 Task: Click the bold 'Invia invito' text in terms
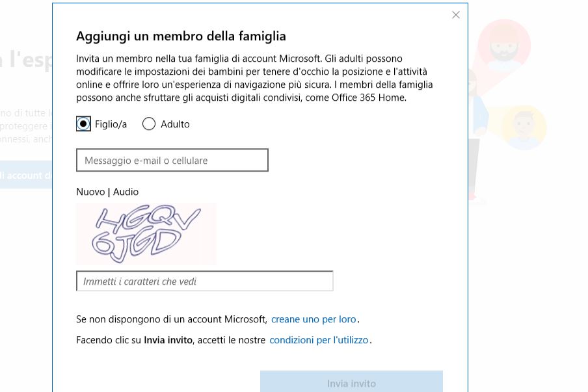[168, 340]
